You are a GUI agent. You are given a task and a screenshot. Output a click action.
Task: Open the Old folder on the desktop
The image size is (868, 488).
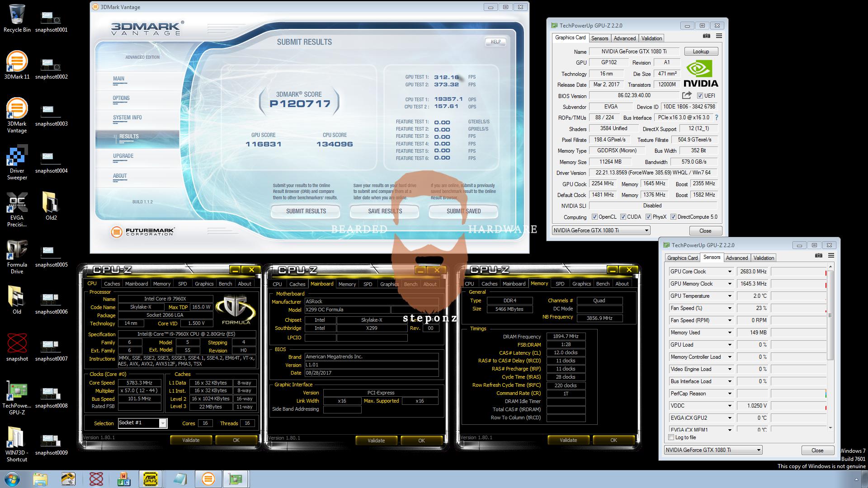tap(17, 300)
